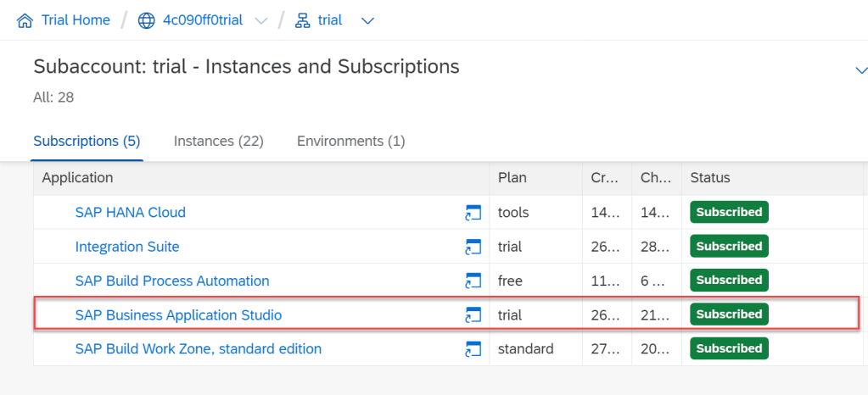Image resolution: width=868 pixels, height=395 pixels.
Task: Click the SAP HANA Cloud application link
Action: (130, 213)
